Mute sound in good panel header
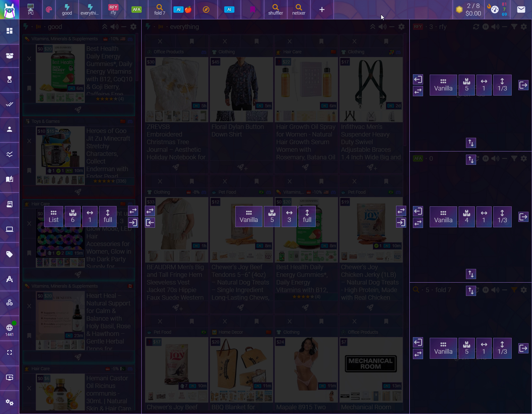The image size is (532, 414). click(x=114, y=27)
